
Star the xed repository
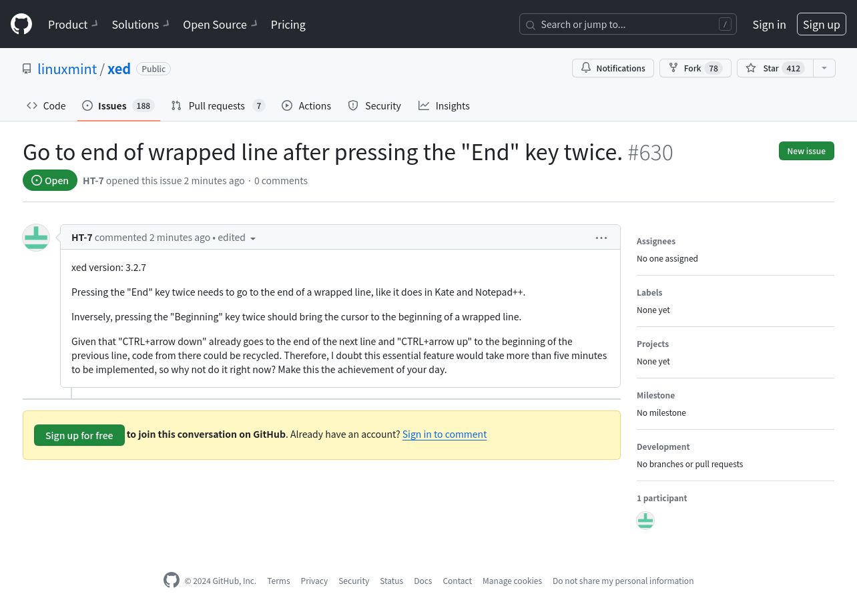point(775,68)
